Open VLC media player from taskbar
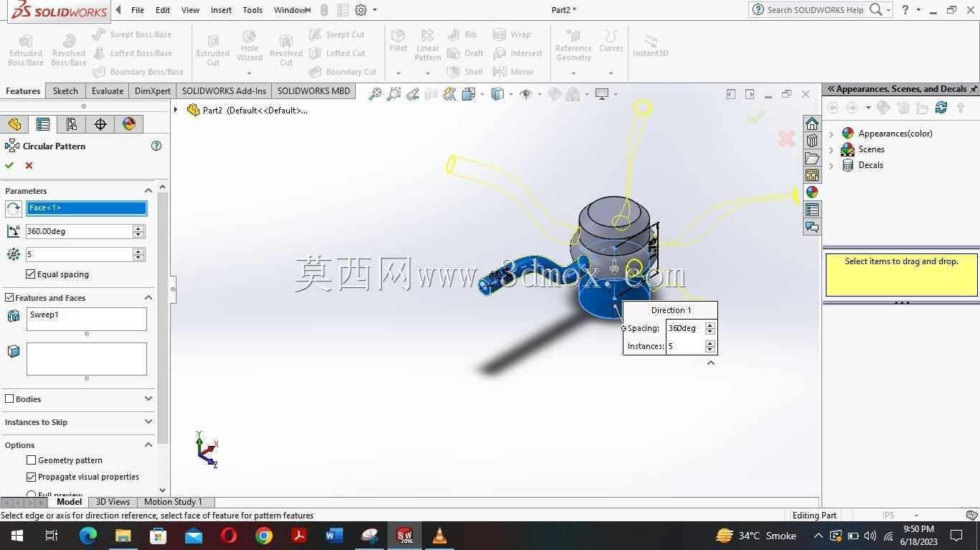980x550 pixels. coord(440,536)
